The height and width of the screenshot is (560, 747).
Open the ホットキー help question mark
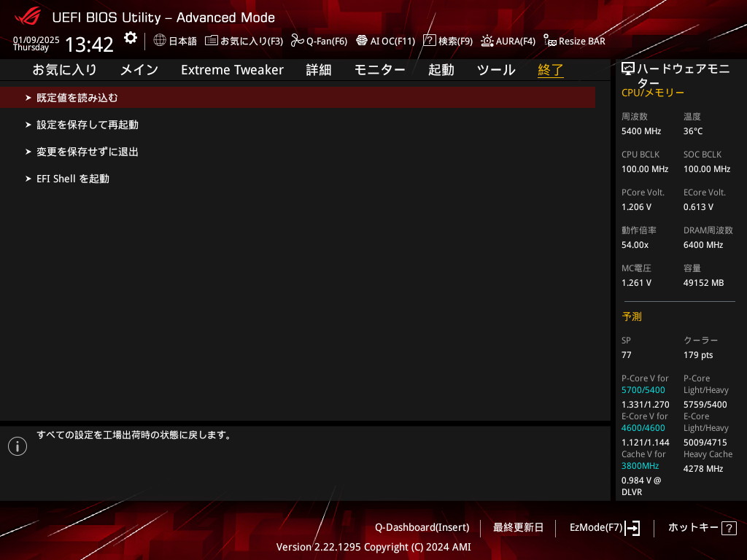(x=729, y=529)
